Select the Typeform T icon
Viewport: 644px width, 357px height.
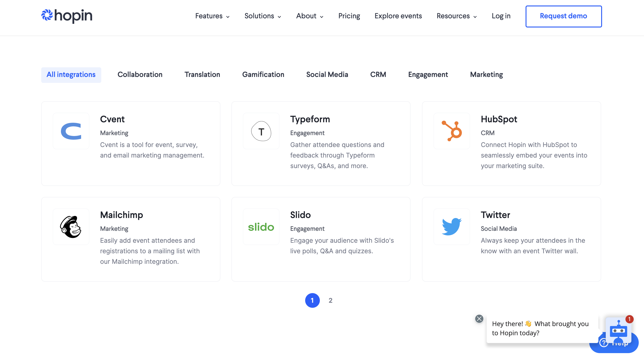click(261, 131)
